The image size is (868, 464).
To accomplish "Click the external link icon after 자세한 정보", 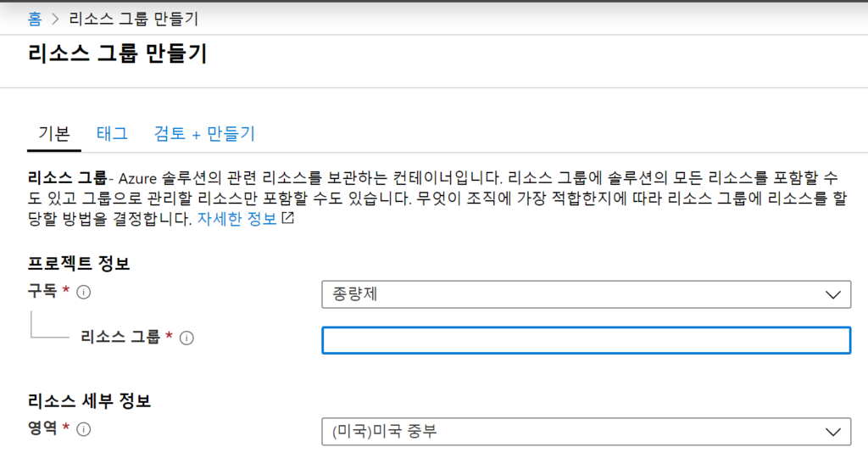I will [x=288, y=218].
